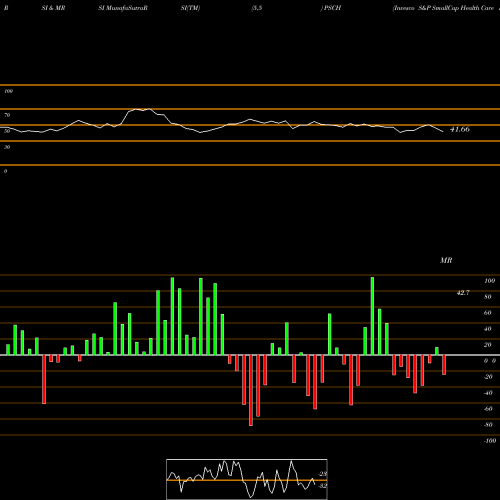Click the -60 label on MR axis
This screenshot has width=500, height=500.
[488, 409]
